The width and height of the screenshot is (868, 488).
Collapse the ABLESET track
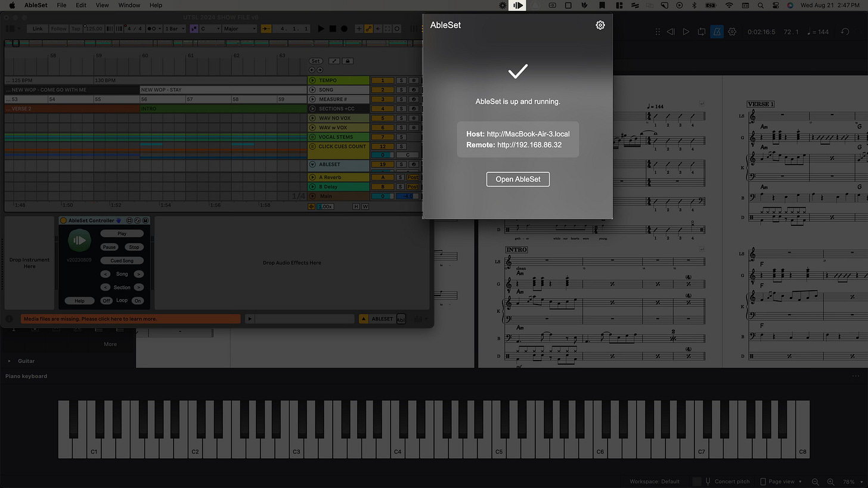(x=312, y=164)
